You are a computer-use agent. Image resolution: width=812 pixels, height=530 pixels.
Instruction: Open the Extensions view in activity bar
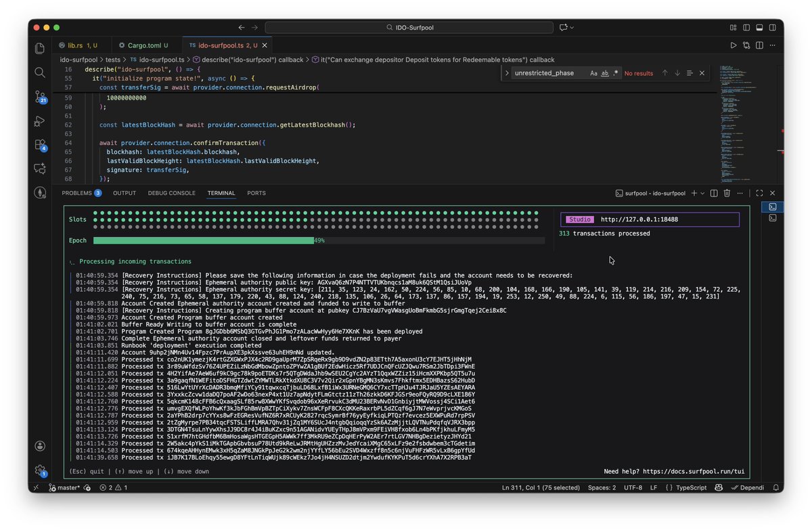coord(40,145)
